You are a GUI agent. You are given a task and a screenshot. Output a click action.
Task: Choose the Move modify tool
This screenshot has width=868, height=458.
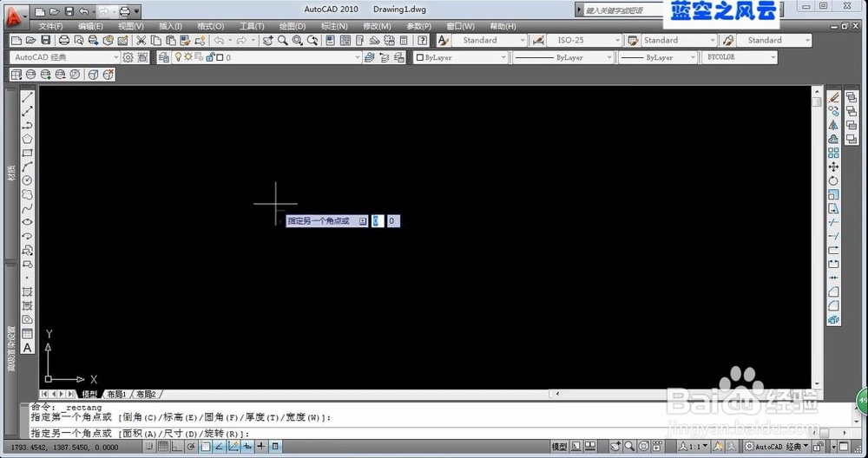coord(833,167)
